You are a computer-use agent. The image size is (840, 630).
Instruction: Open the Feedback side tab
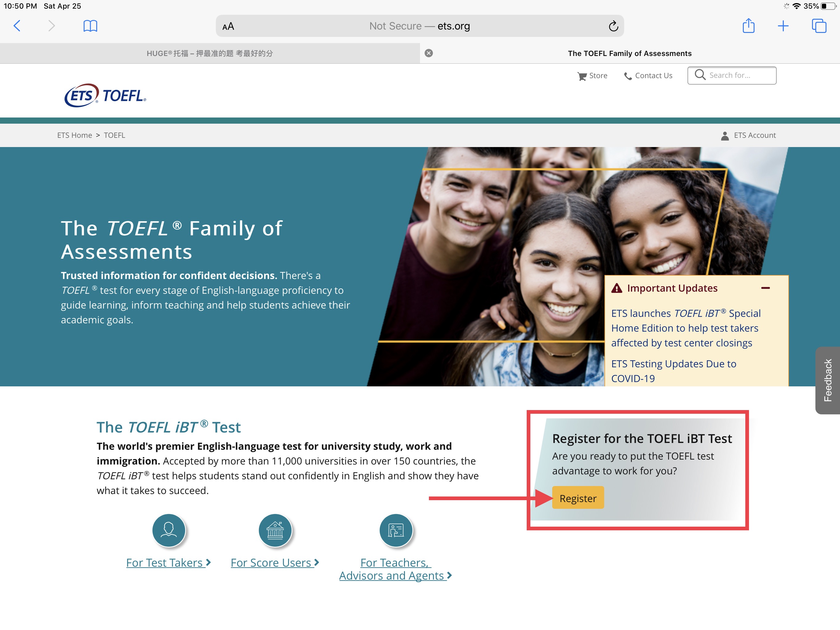(x=827, y=380)
